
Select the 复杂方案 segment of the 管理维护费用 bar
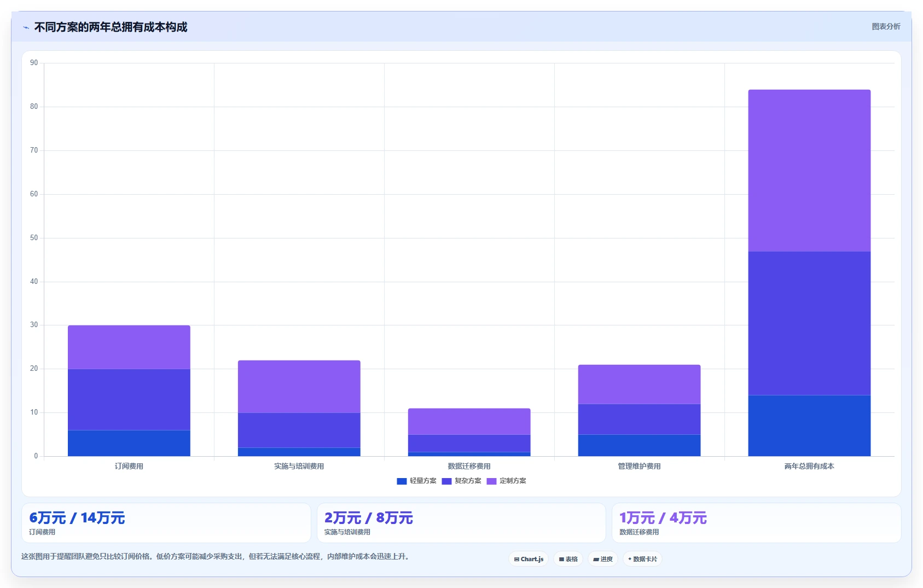click(x=640, y=420)
